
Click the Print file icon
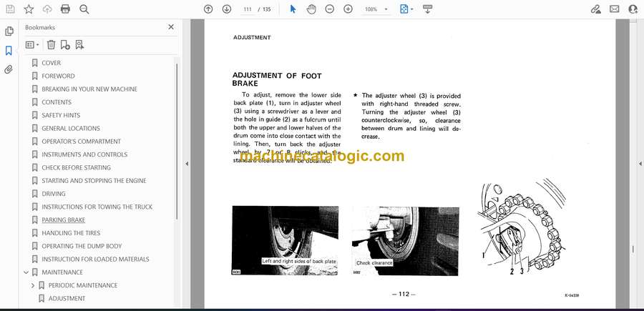tap(66, 9)
